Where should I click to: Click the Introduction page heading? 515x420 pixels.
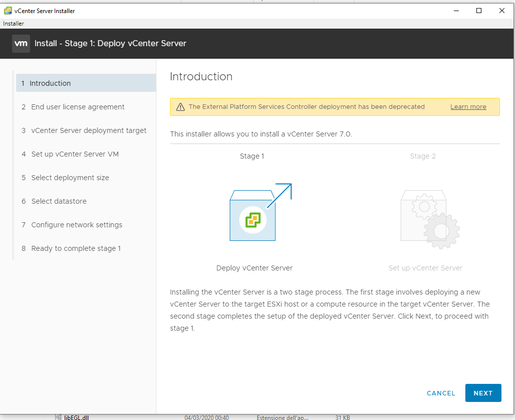pyautogui.click(x=201, y=77)
